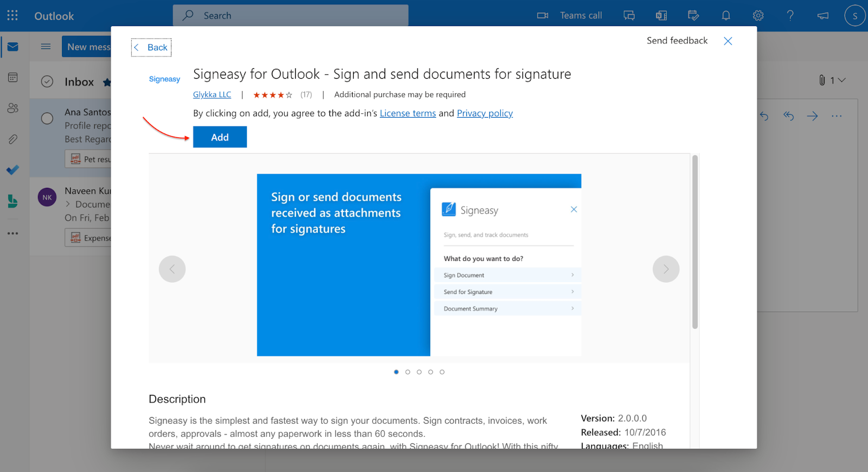This screenshot has height=472, width=868.
Task: Show the fourth carousel slide dot
Action: (x=431, y=372)
